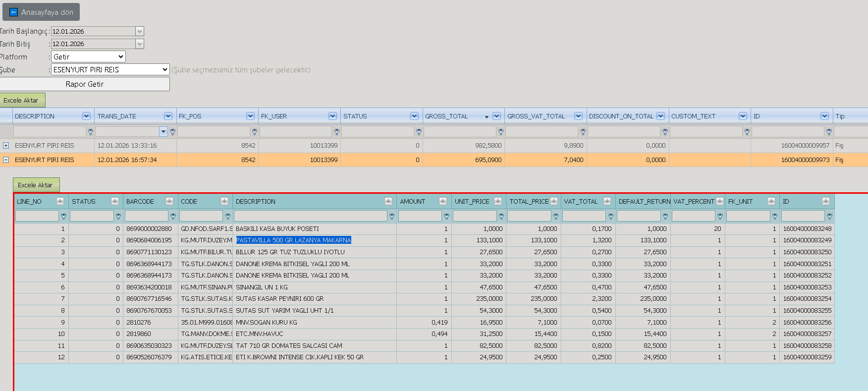Screen dimensions: 868x391
Task: Click the filter icon under AMOUNT column
Action: [446, 217]
